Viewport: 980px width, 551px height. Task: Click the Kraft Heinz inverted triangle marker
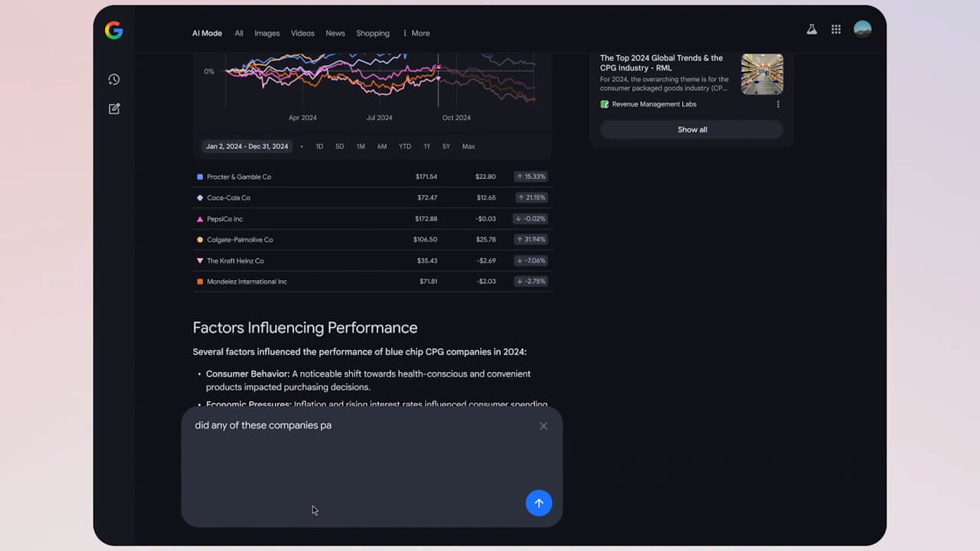tap(200, 261)
